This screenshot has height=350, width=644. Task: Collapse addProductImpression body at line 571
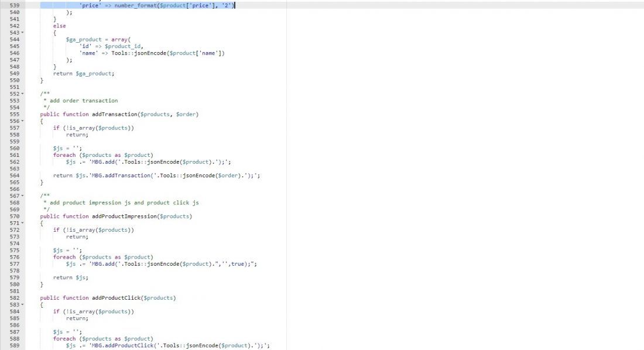coord(22,223)
